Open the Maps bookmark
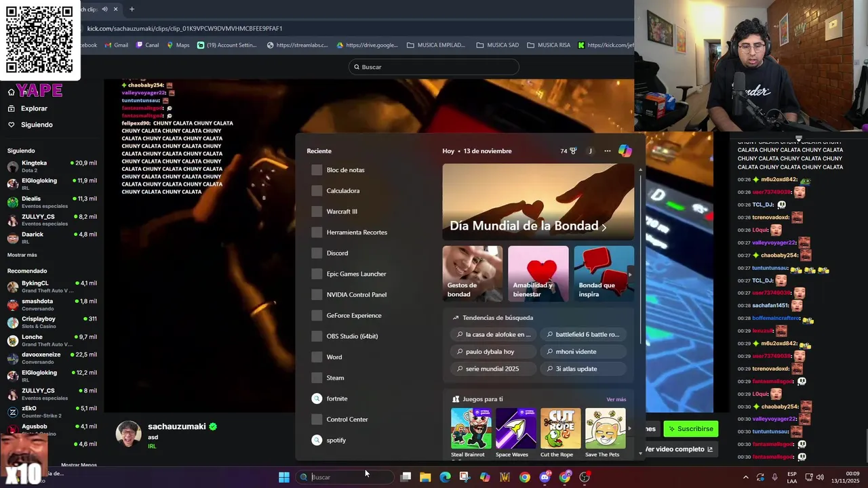 pos(178,45)
